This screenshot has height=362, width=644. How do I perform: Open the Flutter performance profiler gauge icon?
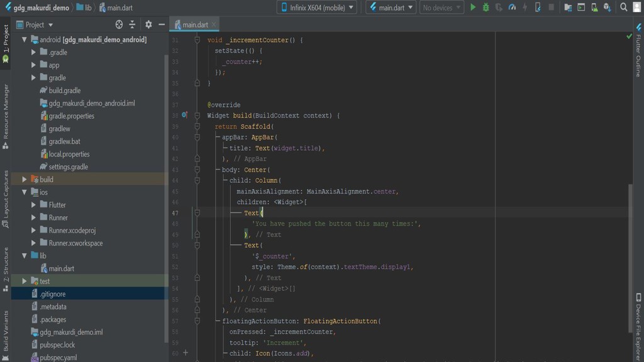(x=512, y=8)
